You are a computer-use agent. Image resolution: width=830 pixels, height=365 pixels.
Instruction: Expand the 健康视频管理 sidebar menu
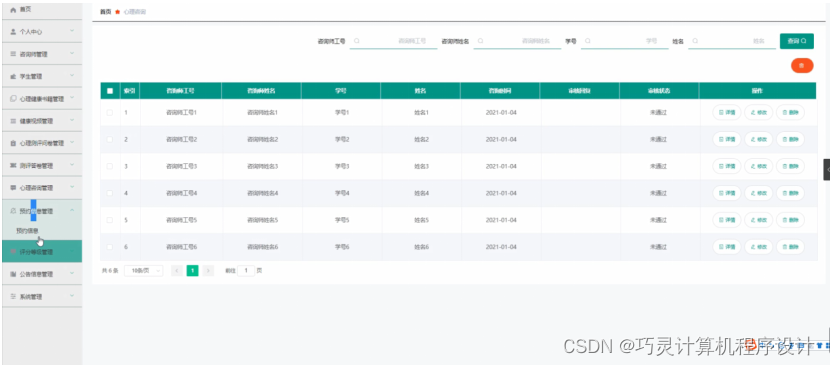tap(42, 121)
